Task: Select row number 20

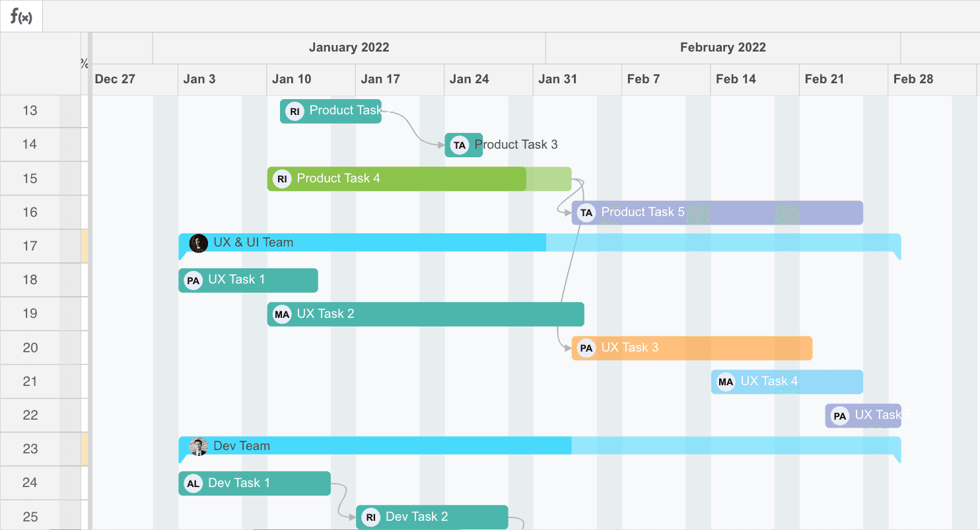Action: 30,348
